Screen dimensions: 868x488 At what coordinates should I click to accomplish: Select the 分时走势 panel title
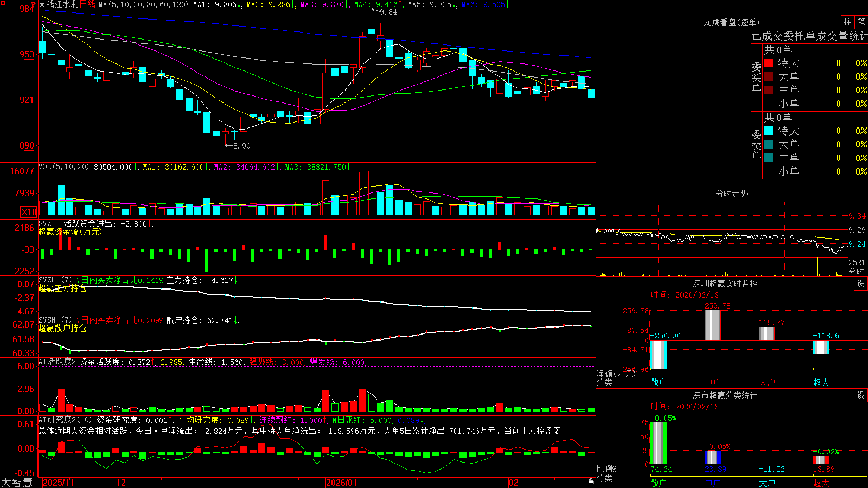pyautogui.click(x=732, y=194)
